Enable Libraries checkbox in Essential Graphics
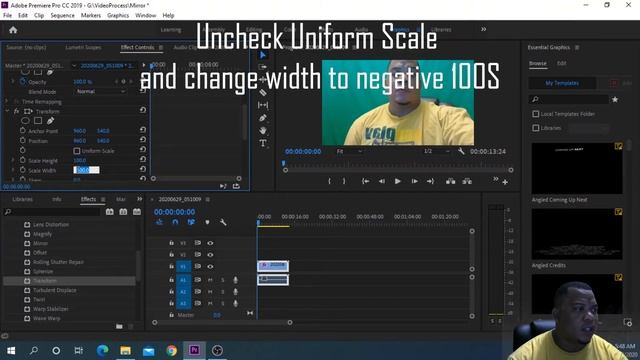Image resolution: width=640 pixels, height=360 pixels. click(536, 128)
